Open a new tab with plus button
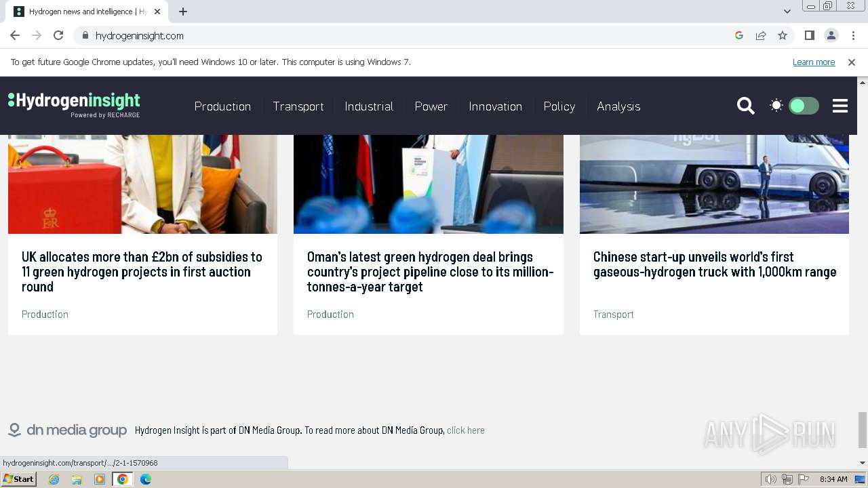868x488 pixels. tap(183, 12)
